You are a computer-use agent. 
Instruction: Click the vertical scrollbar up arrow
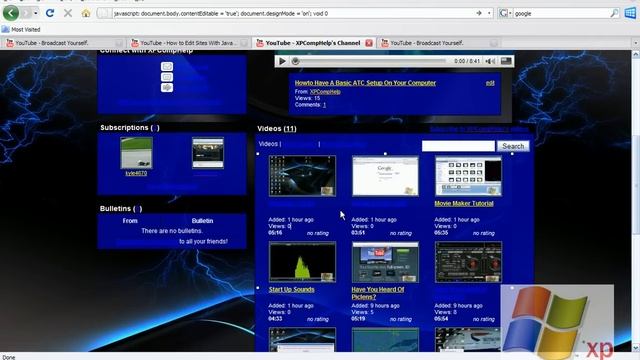tap(636, 54)
